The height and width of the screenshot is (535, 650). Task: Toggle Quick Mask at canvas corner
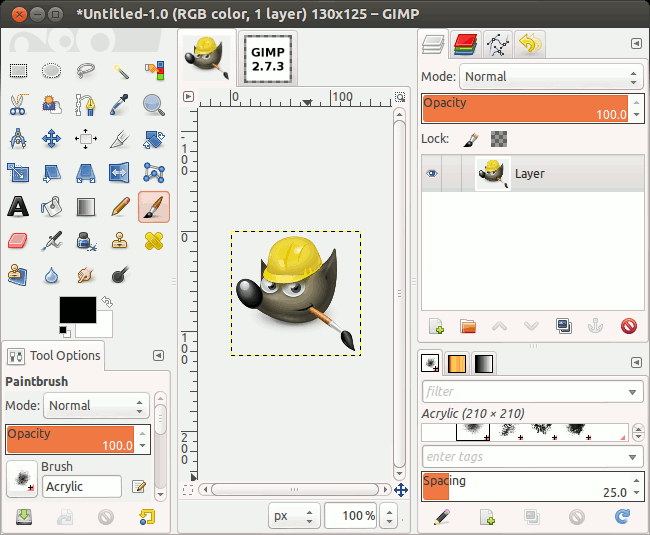(188, 490)
